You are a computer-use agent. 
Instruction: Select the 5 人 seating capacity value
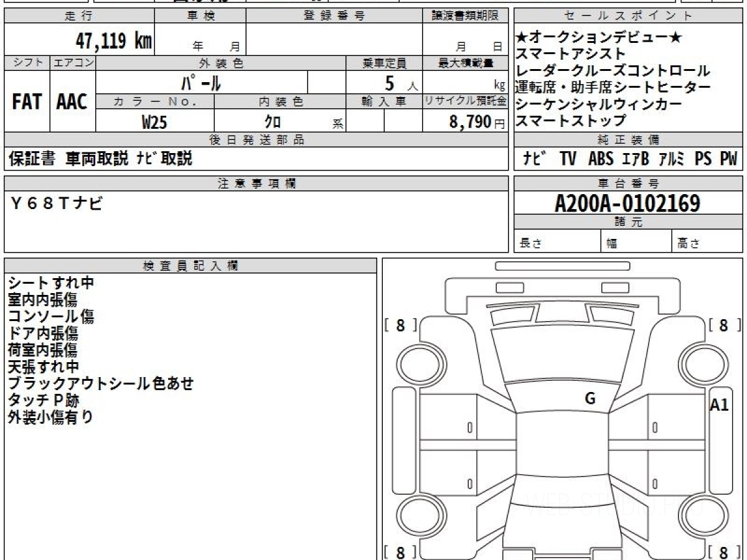coord(402,82)
